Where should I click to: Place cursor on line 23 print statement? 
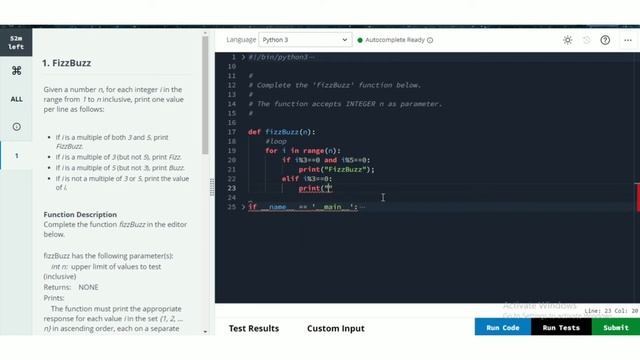[x=315, y=188]
